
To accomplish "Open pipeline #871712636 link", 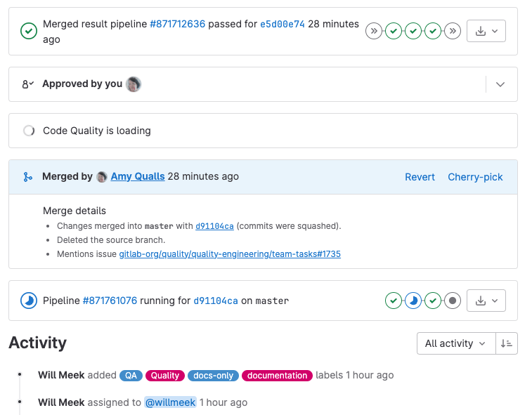I will [177, 24].
